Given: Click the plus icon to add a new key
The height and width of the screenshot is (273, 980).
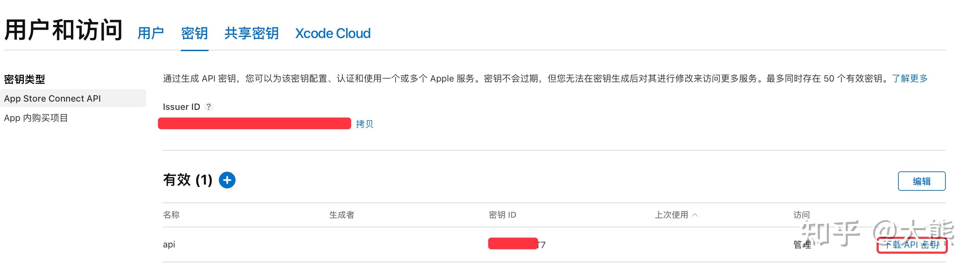Looking at the screenshot, I should 227,180.
